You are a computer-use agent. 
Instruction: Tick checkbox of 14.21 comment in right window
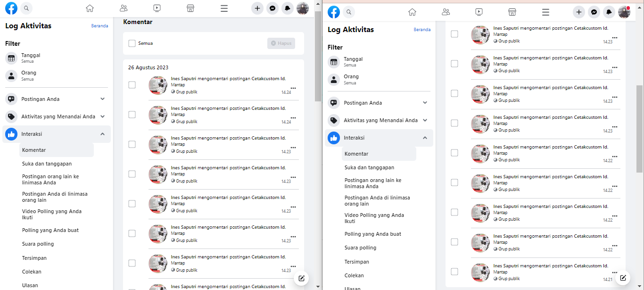454,272
